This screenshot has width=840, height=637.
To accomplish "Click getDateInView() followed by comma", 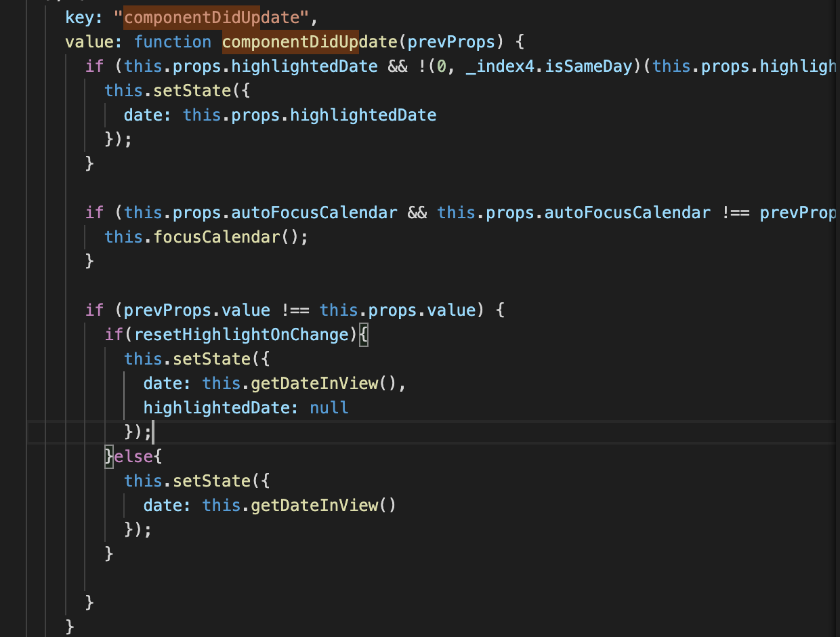I will [329, 383].
